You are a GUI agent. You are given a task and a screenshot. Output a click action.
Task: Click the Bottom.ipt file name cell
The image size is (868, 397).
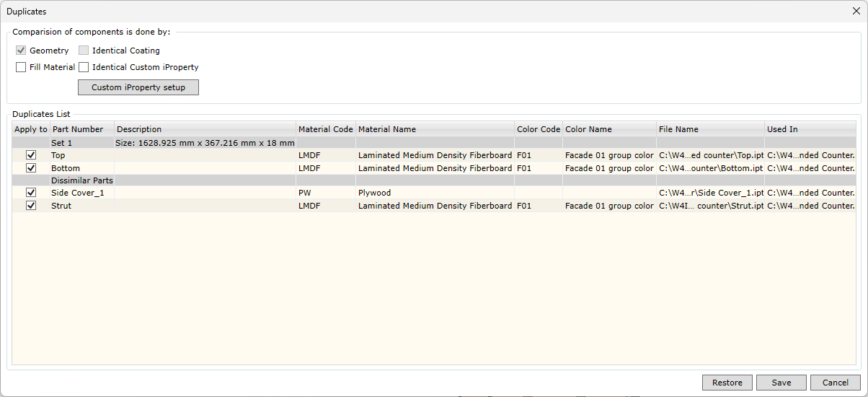click(711, 168)
